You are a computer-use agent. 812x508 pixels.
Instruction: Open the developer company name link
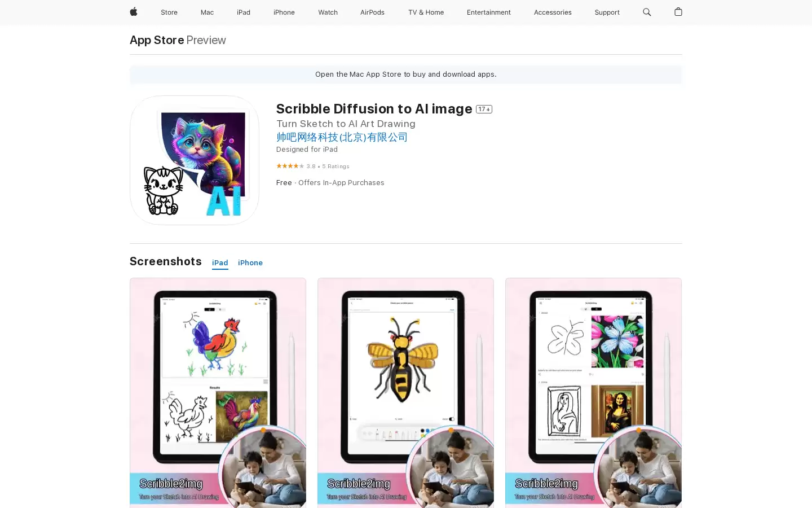[x=342, y=137]
